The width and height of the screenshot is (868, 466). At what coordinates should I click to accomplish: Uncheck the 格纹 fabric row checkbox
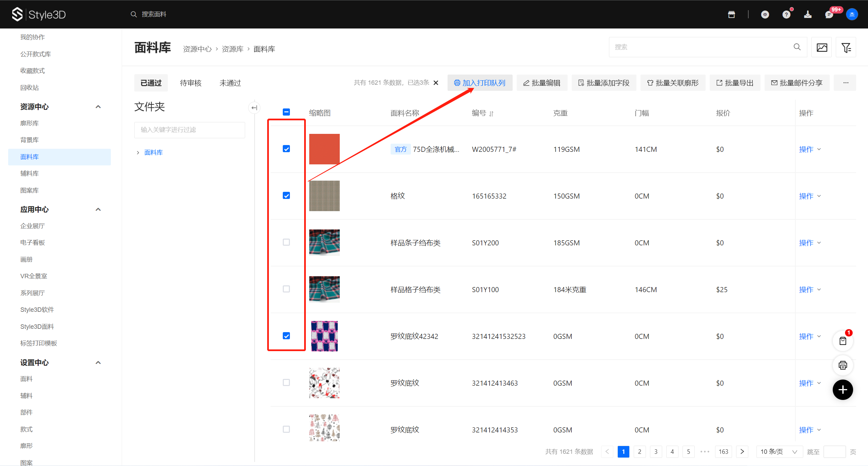tap(286, 196)
